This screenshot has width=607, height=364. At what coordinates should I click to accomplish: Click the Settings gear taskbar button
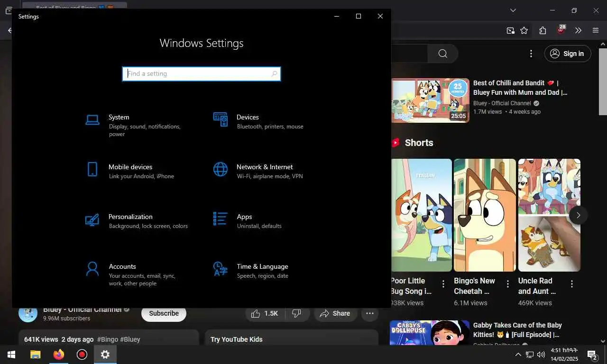[105, 355]
